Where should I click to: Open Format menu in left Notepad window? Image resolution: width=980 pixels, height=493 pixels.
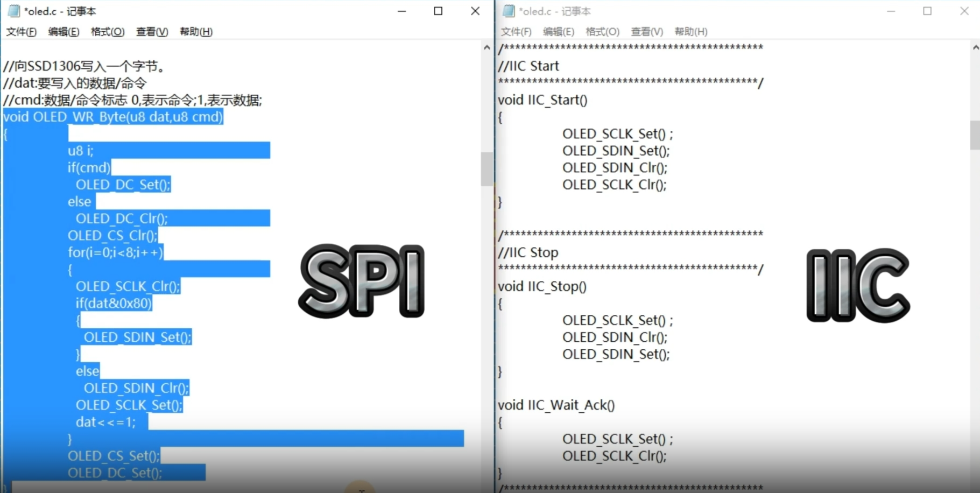[x=108, y=32]
